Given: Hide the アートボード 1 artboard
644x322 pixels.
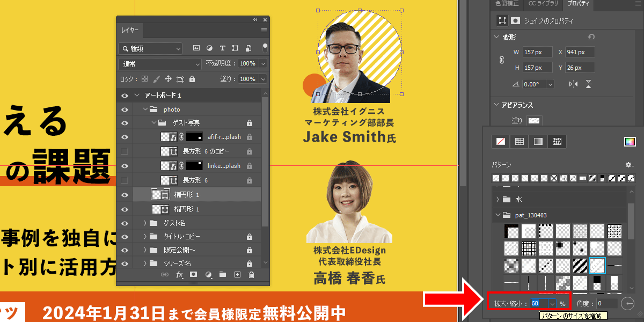Looking at the screenshot, I should (x=125, y=95).
